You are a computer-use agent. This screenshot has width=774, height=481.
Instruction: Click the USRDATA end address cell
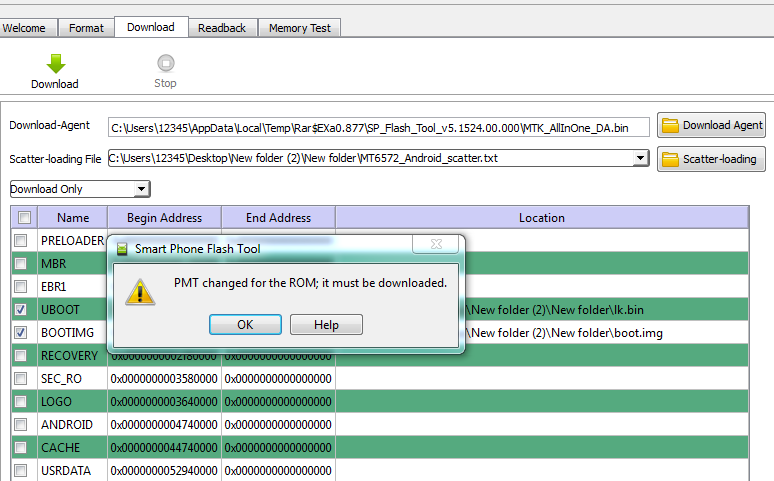[278, 471]
